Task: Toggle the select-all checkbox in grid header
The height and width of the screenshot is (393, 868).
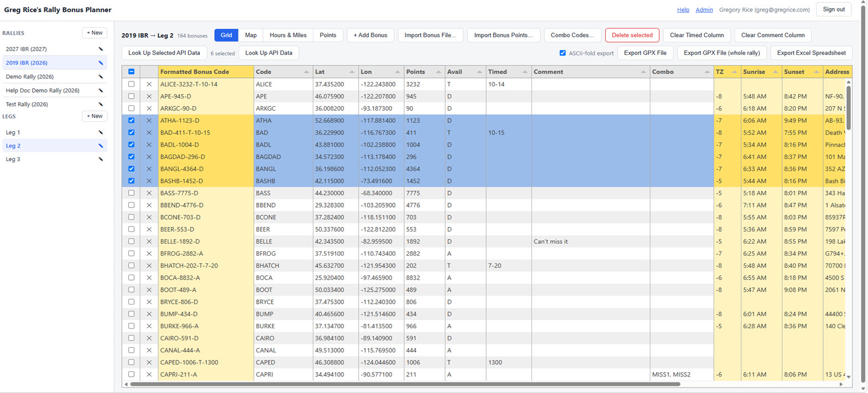Action: pyautogui.click(x=131, y=72)
